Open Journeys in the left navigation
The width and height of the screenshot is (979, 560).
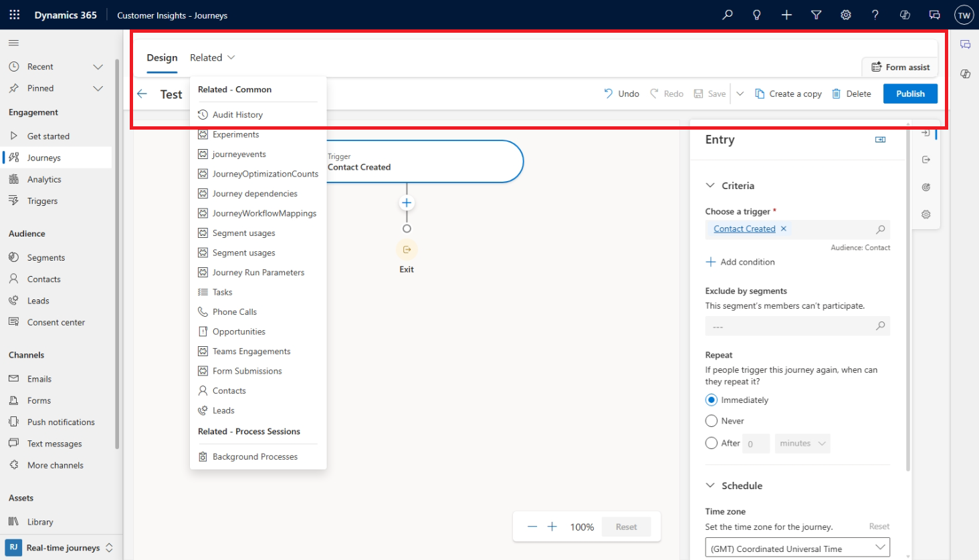[x=58, y=158]
